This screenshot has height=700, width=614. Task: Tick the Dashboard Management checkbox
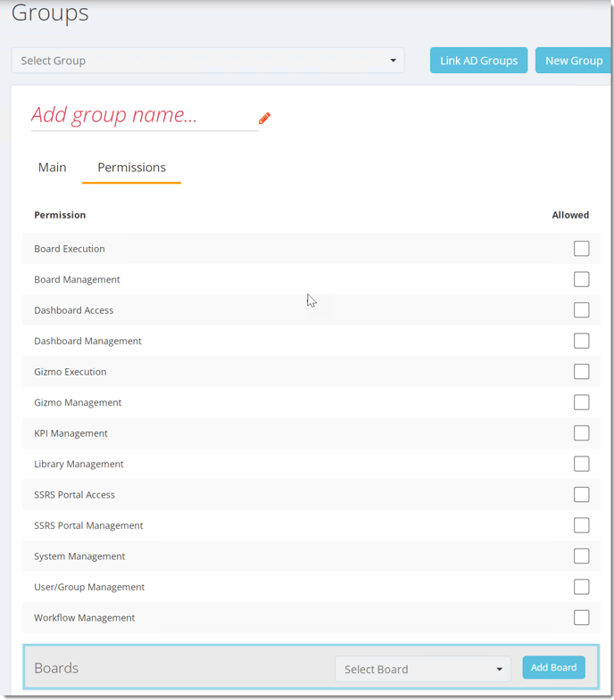pyautogui.click(x=581, y=341)
